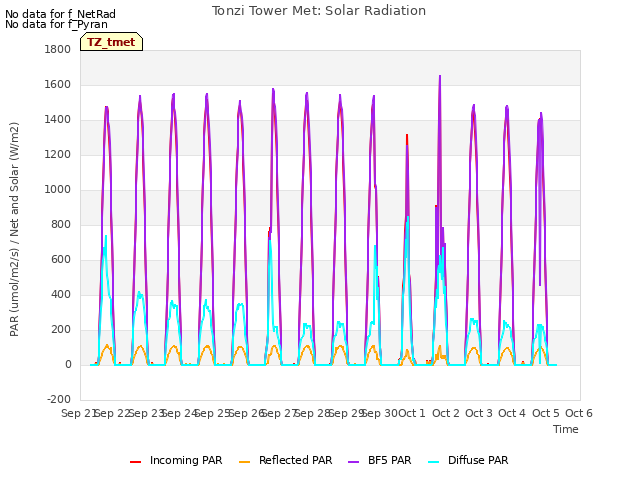Click the orange Reflected PAR legend swatch
This screenshot has width=640, height=480.
point(244,462)
